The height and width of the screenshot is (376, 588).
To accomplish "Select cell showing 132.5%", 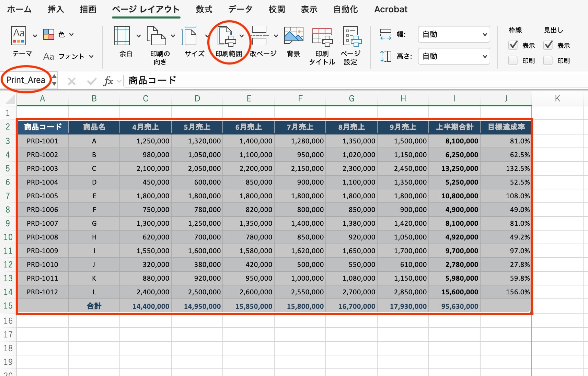I will [x=506, y=168].
